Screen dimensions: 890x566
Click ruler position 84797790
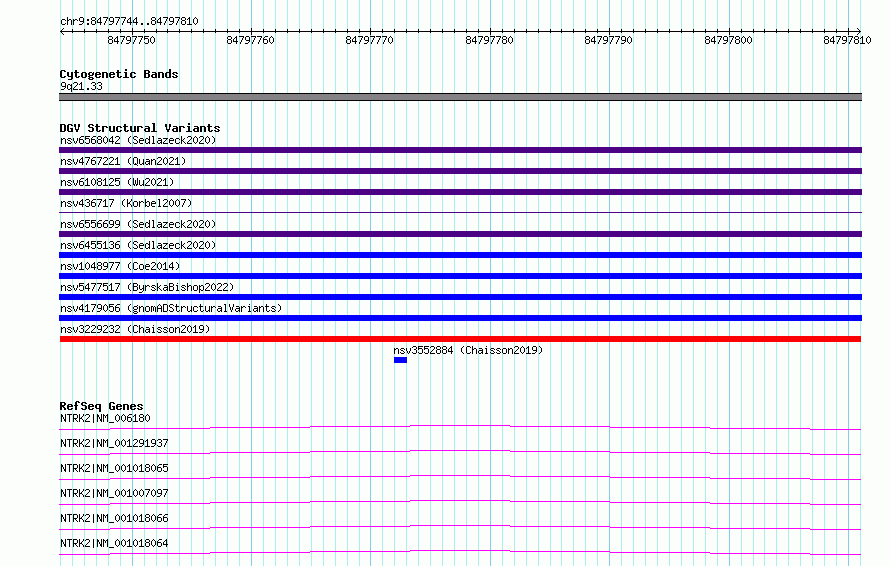608,40
